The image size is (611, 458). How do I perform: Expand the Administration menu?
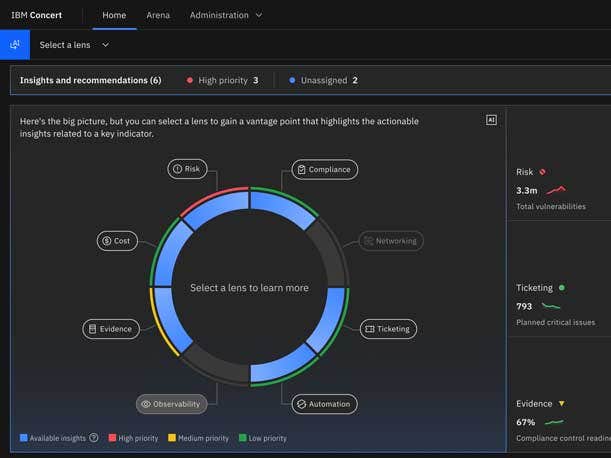tap(226, 15)
